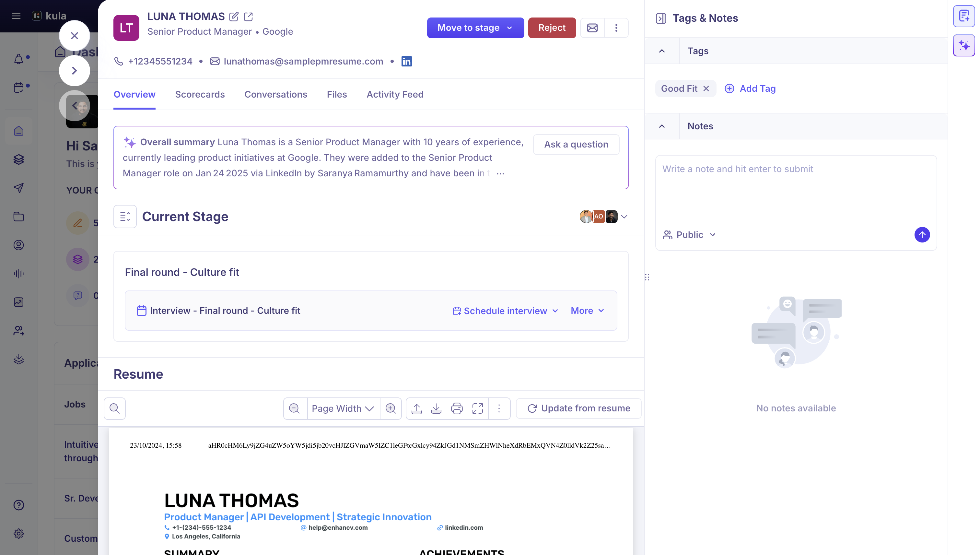Switch to the Conversations tab
The width and height of the screenshot is (980, 555).
[275, 94]
